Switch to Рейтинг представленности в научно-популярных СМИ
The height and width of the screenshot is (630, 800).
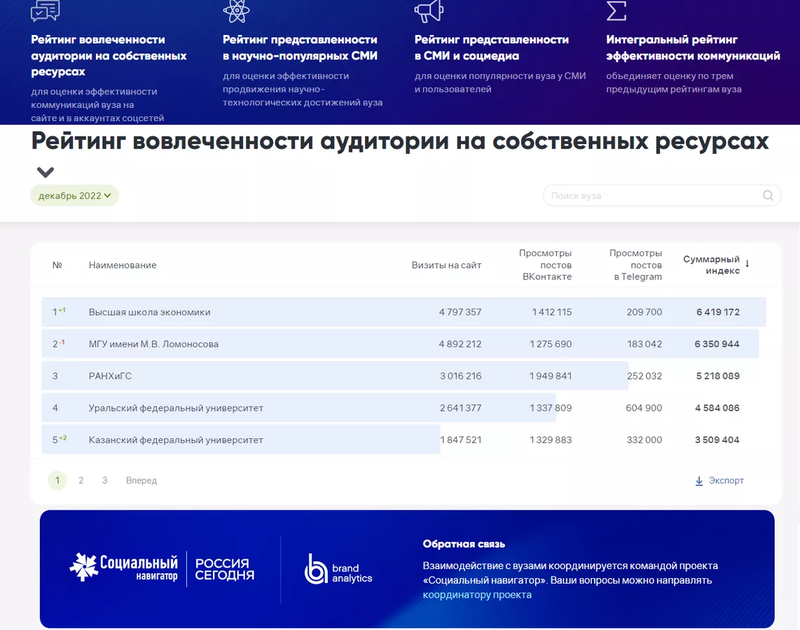[x=301, y=47]
